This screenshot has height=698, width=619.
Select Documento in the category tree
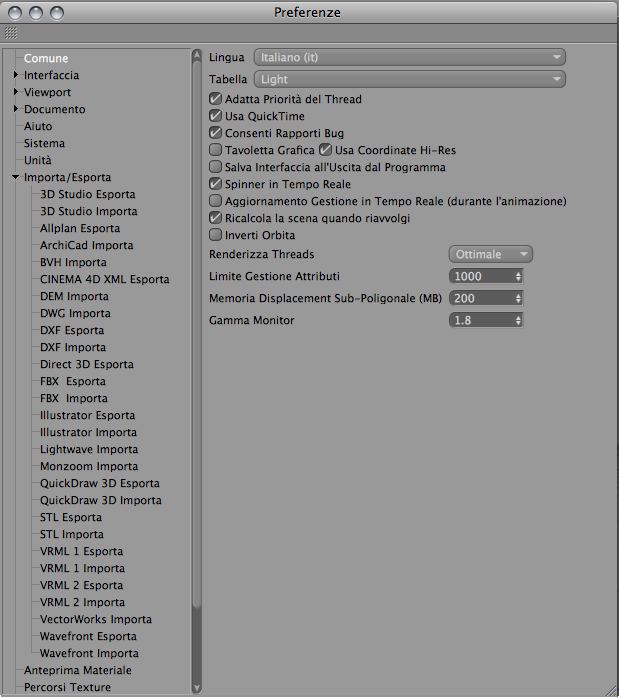click(54, 109)
